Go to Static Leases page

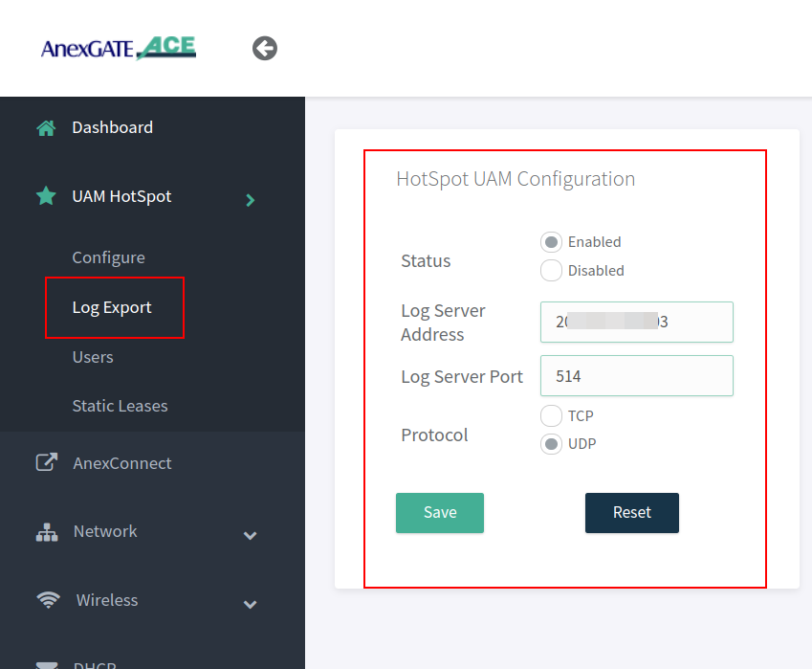click(120, 406)
